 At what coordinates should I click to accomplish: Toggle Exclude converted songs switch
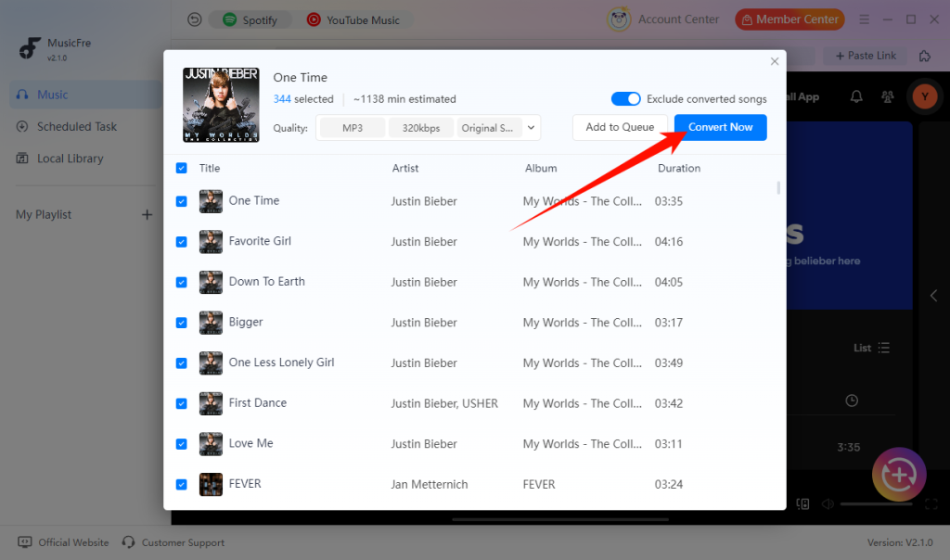click(625, 98)
